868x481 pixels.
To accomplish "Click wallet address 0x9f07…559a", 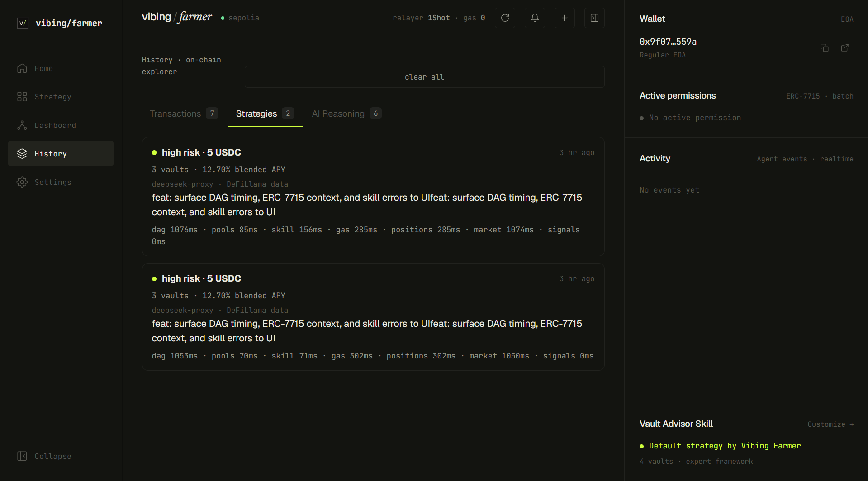I will pos(668,42).
